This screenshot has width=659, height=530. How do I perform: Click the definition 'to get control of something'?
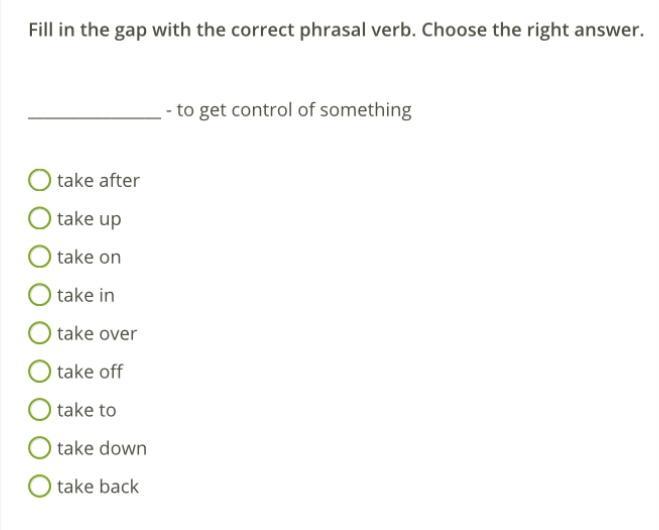pos(294,110)
